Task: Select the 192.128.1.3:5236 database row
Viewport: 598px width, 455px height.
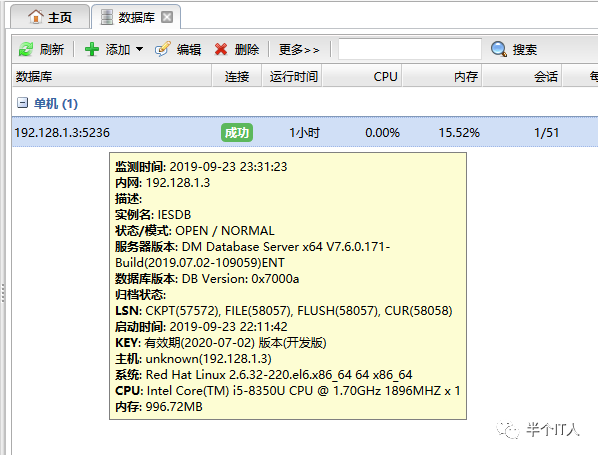Action: point(305,132)
